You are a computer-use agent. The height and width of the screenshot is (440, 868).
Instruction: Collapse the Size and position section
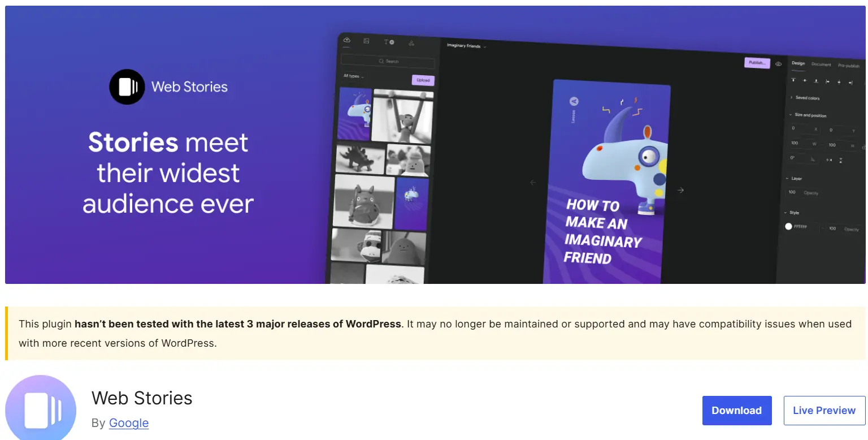tap(808, 115)
